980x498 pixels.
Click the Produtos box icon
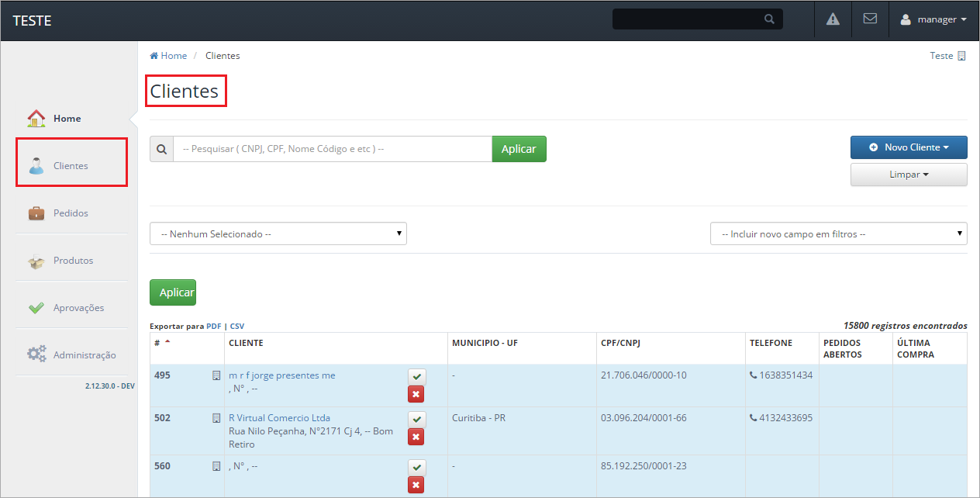[x=36, y=261]
